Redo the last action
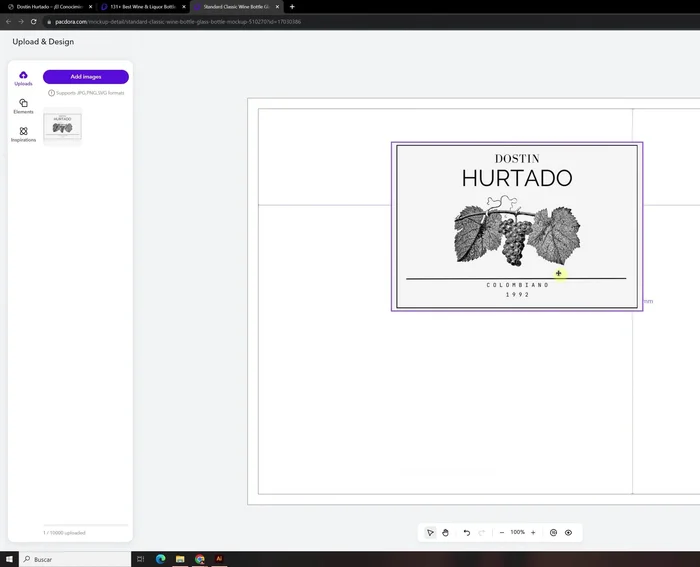700x567 pixels. (482, 533)
